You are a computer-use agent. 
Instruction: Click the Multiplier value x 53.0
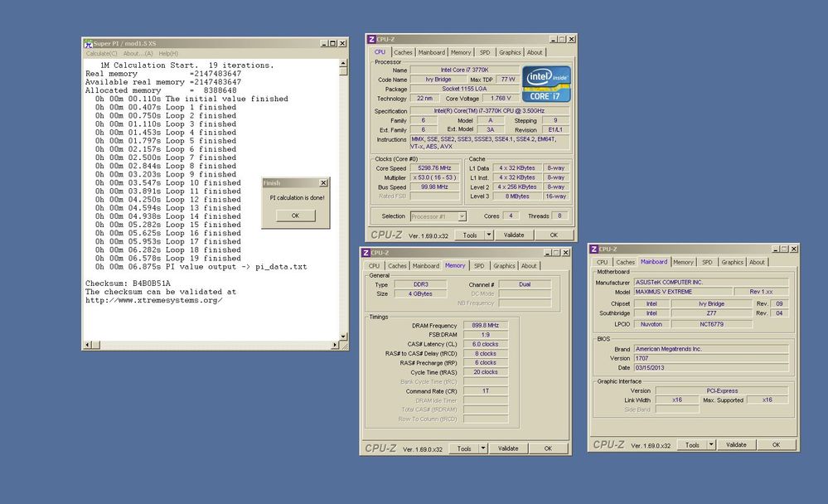434,177
